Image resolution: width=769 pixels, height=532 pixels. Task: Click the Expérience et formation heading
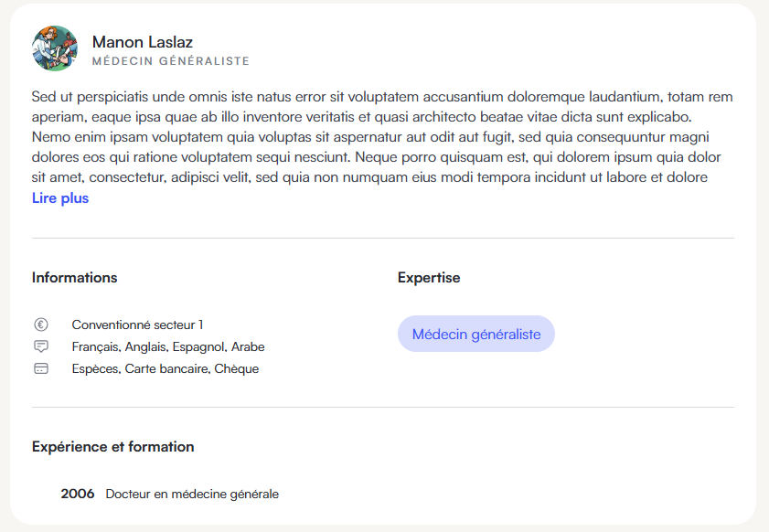[112, 447]
